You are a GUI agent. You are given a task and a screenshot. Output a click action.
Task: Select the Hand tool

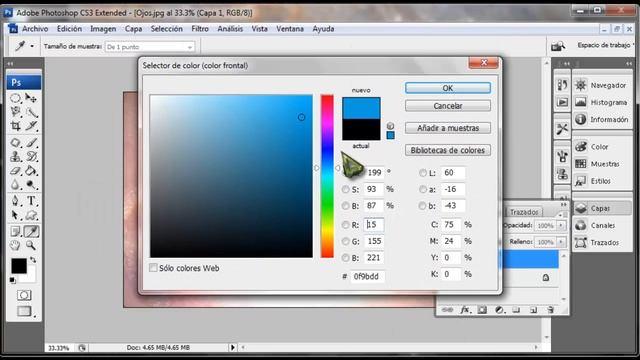coord(16,245)
